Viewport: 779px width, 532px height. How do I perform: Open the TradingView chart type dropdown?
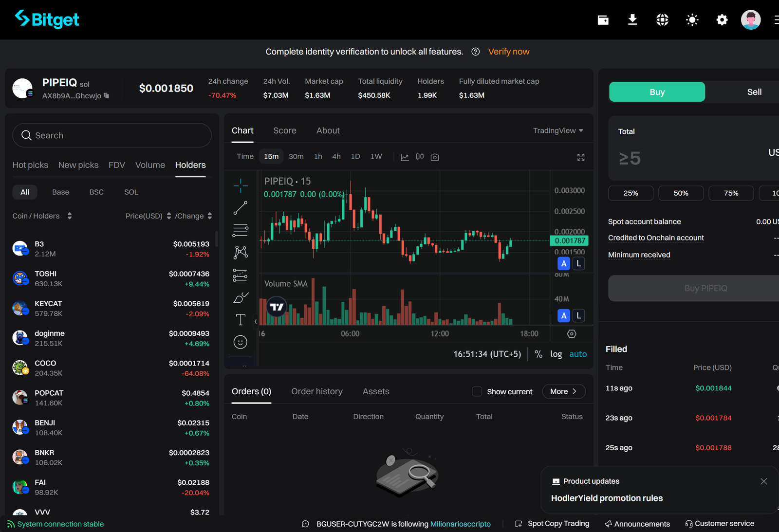point(558,130)
